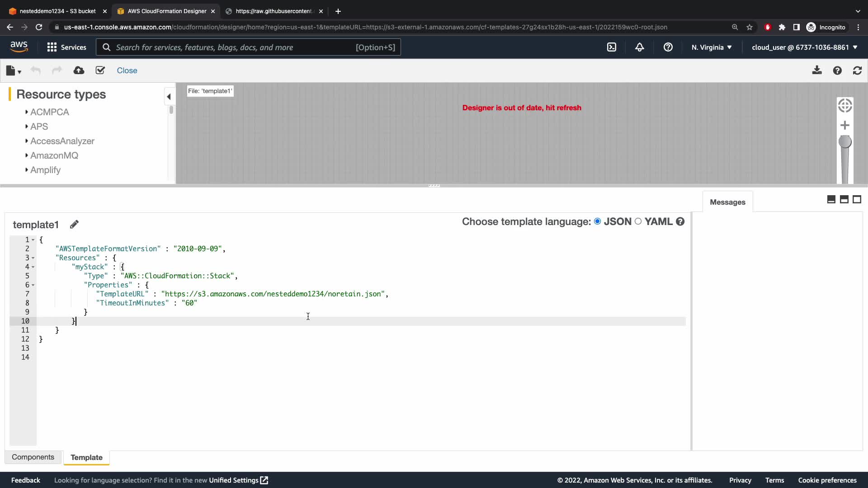This screenshot has height=488, width=868.
Task: Select JSON template language
Action: [x=598, y=221]
